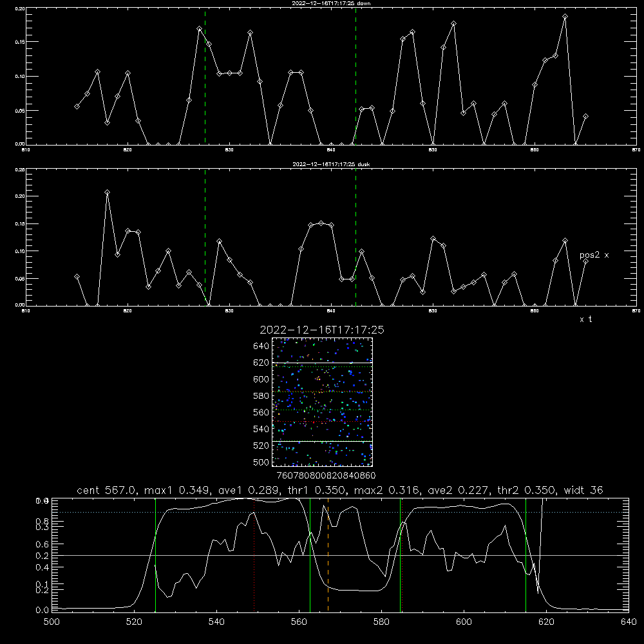Image resolution: width=644 pixels, height=644 pixels.
Task: Click the white horizontal 0.2 line in bottom plot
Action: coord(340,555)
